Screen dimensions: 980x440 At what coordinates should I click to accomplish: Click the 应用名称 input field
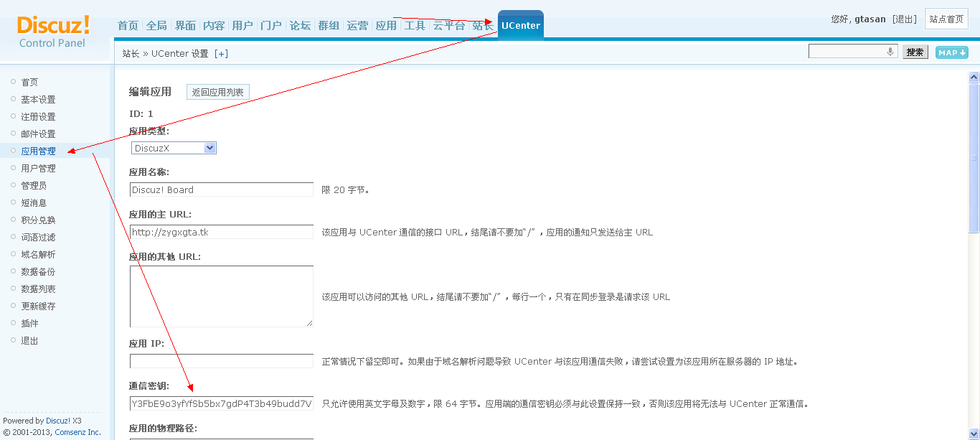[x=222, y=189]
